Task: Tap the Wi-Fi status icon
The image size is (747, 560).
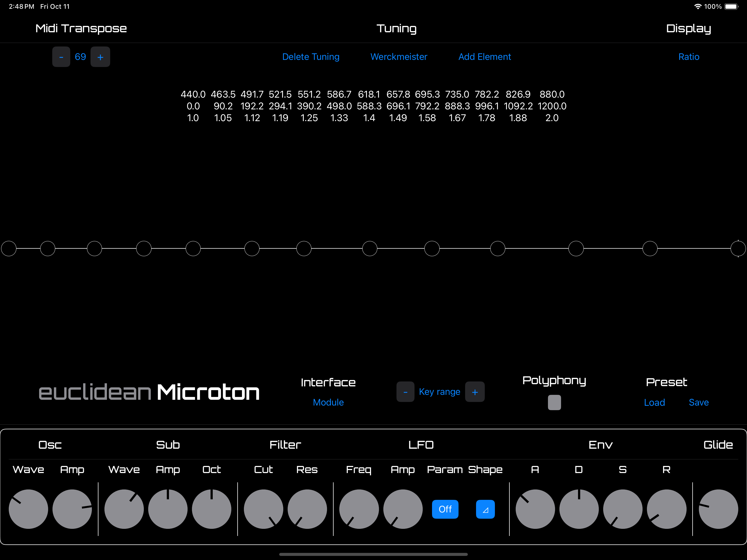Action: 698,6
